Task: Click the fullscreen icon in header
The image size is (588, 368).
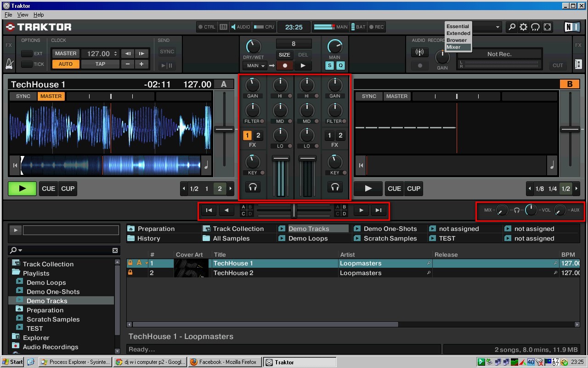Action: click(547, 27)
